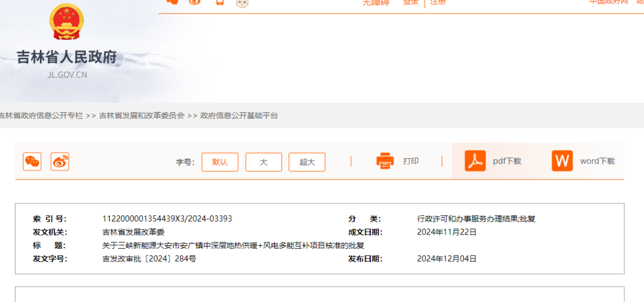Click the Word download W icon
644x302 pixels.
562,161
